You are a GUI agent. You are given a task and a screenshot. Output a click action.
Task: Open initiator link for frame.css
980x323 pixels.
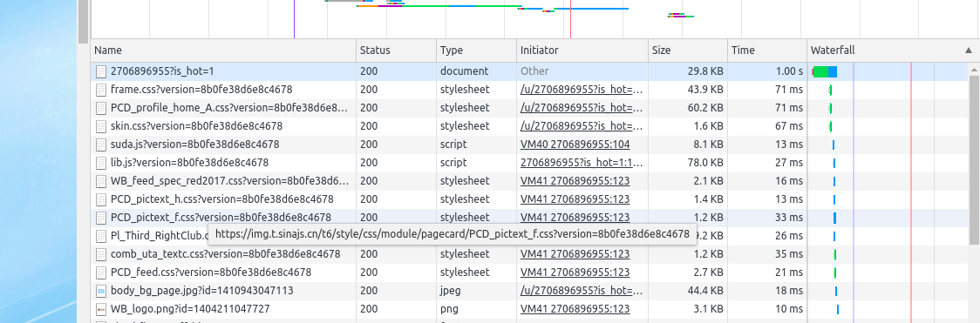tap(582, 90)
